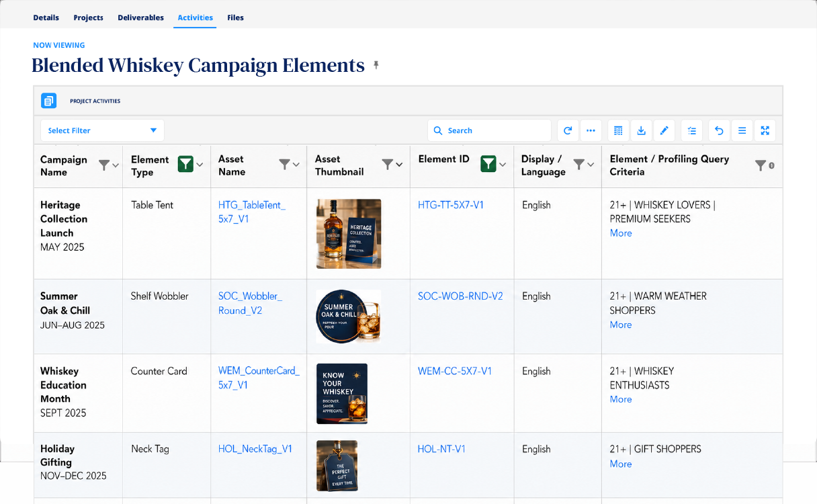The height and width of the screenshot is (504, 817).
Task: Click the expand to fullscreen icon
Action: pos(765,130)
